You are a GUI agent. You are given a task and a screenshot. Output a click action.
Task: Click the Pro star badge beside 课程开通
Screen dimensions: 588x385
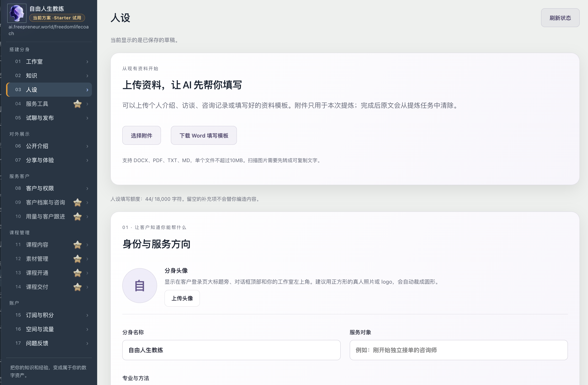coord(78,273)
